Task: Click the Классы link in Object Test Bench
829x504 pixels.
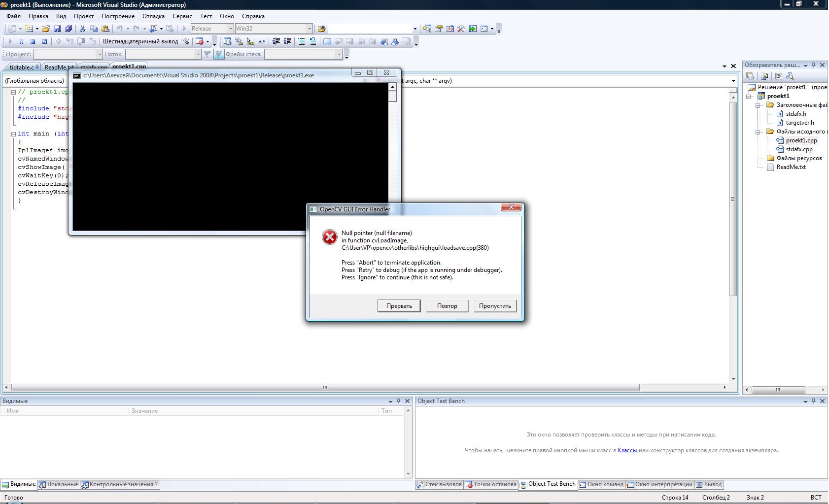Action: click(x=627, y=450)
